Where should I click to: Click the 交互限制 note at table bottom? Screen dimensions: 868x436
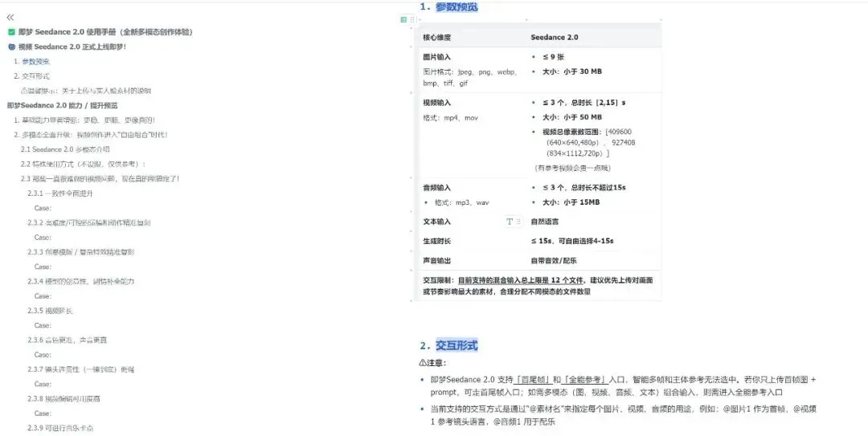tap(538, 286)
